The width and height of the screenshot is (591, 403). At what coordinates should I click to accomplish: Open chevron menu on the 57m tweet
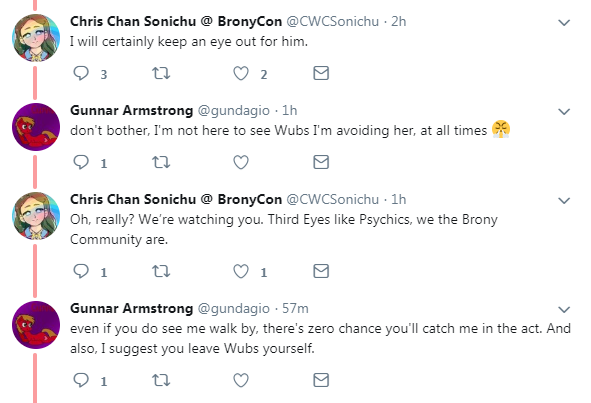(x=564, y=310)
